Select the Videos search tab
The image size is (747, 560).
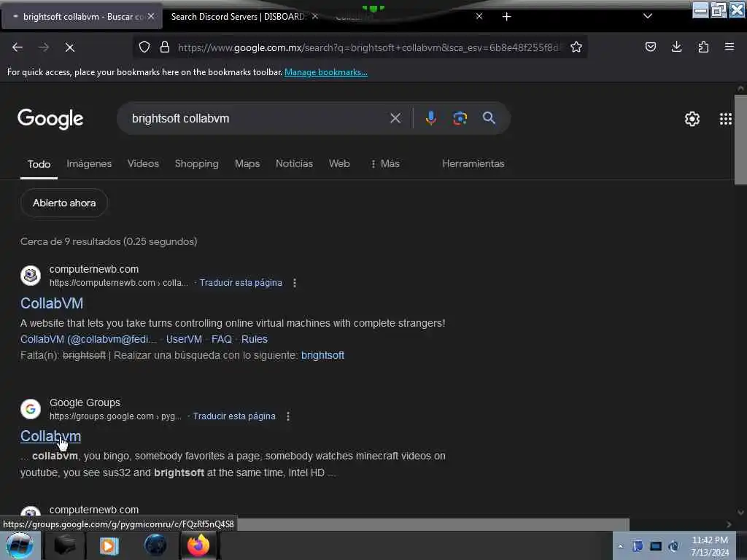pos(143,163)
